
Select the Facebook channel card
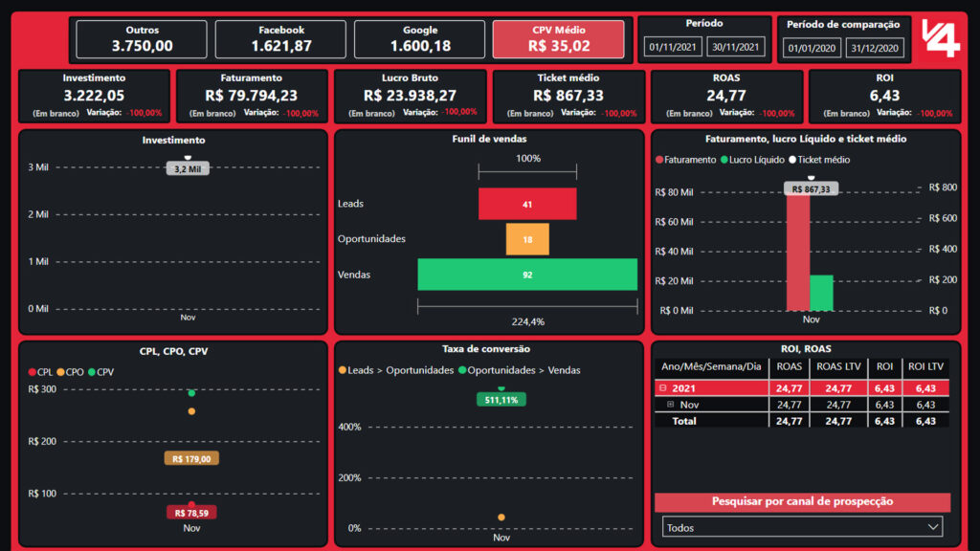[x=281, y=39]
